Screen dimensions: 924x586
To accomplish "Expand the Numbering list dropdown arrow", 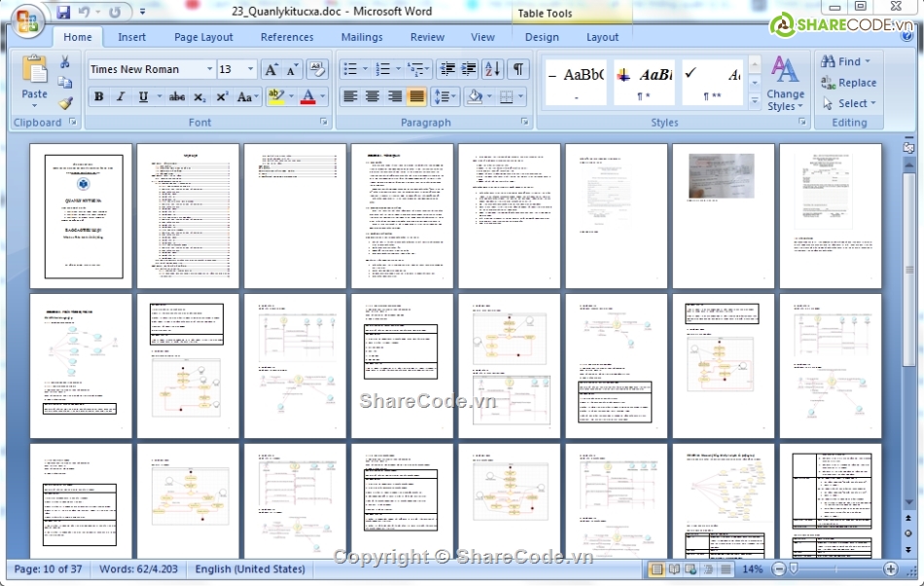I will 398,69.
